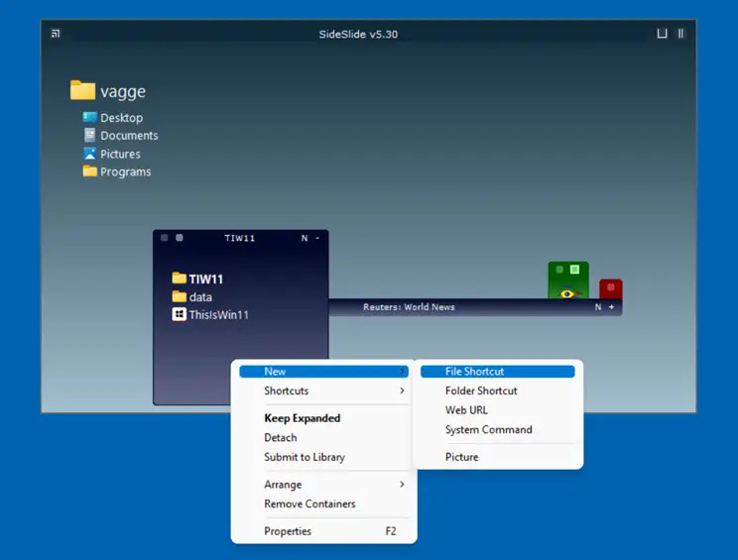Open the Desktop shortcut icon
The width and height of the screenshot is (738, 560).
point(89,117)
